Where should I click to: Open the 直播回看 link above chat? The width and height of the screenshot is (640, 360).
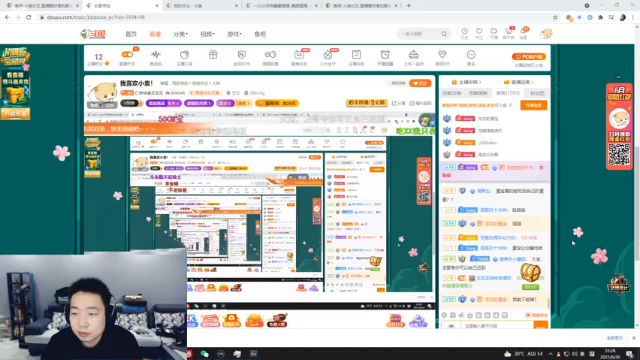pyautogui.click(x=519, y=82)
